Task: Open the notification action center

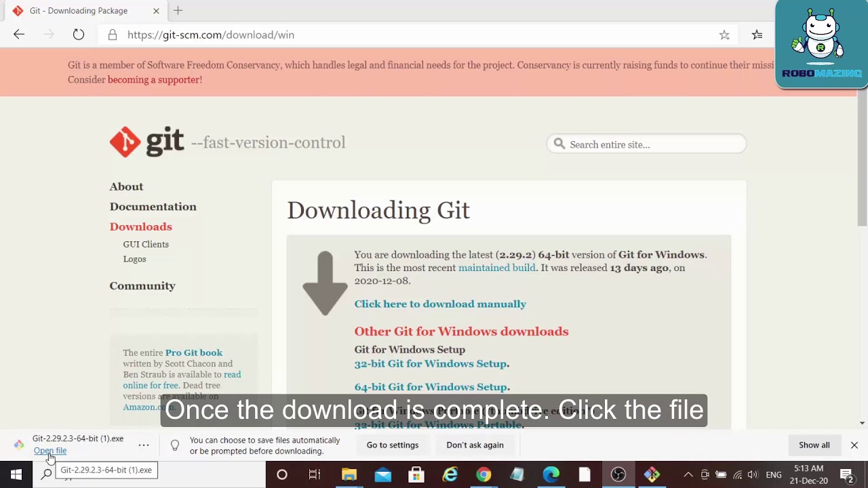Action: [x=846, y=474]
